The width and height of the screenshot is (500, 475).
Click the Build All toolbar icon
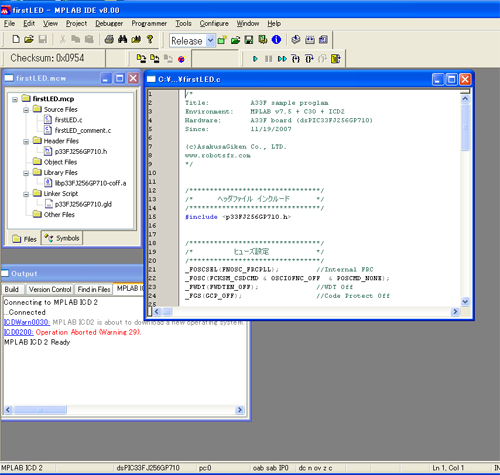(310, 40)
